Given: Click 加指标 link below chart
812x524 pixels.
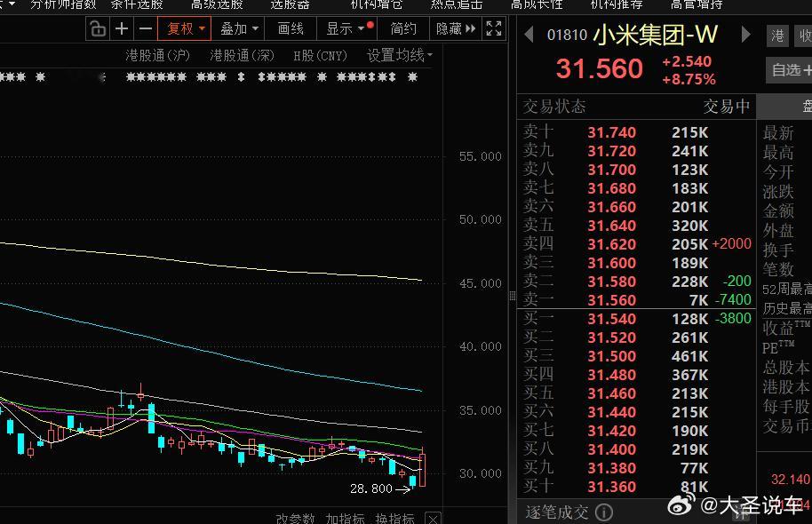Looking at the screenshot, I should click(345, 518).
